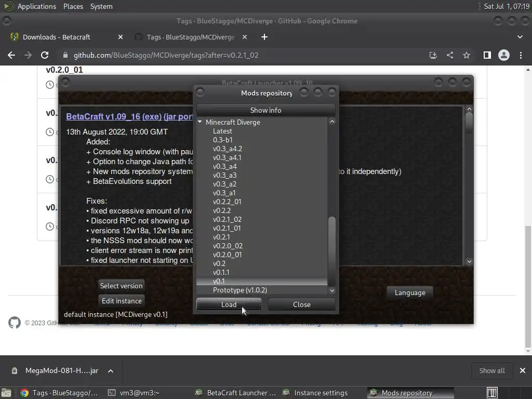Click the MegaMod-081-H jar download item
This screenshot has height=399, width=532.
pos(56,371)
